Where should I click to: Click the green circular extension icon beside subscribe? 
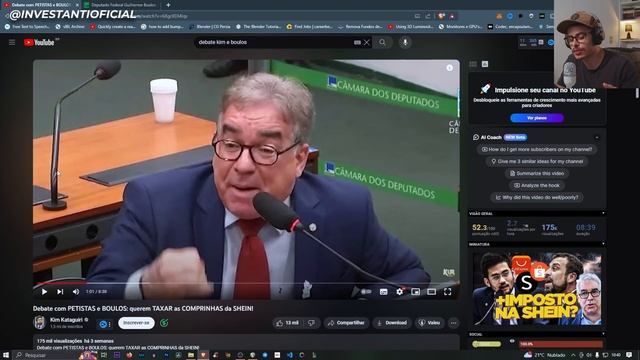point(164,323)
